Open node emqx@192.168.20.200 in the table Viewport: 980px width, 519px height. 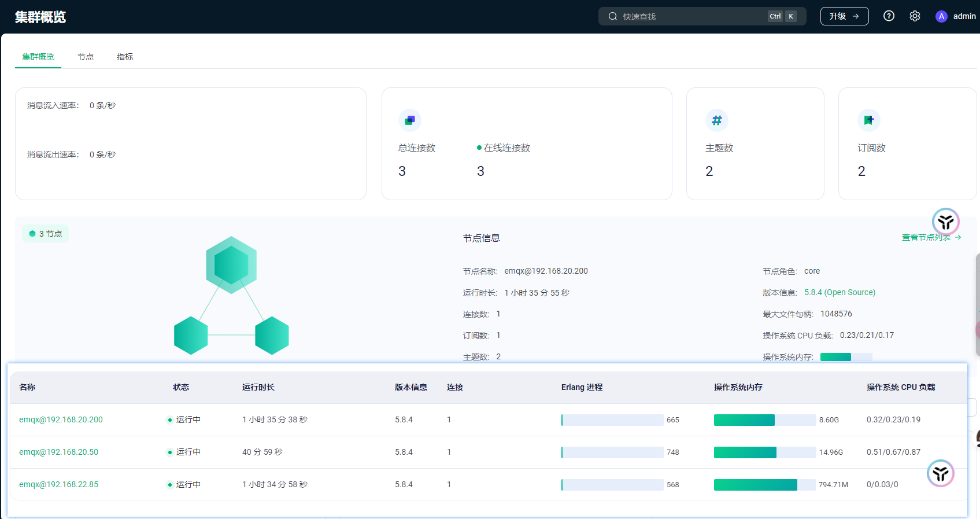(61, 419)
